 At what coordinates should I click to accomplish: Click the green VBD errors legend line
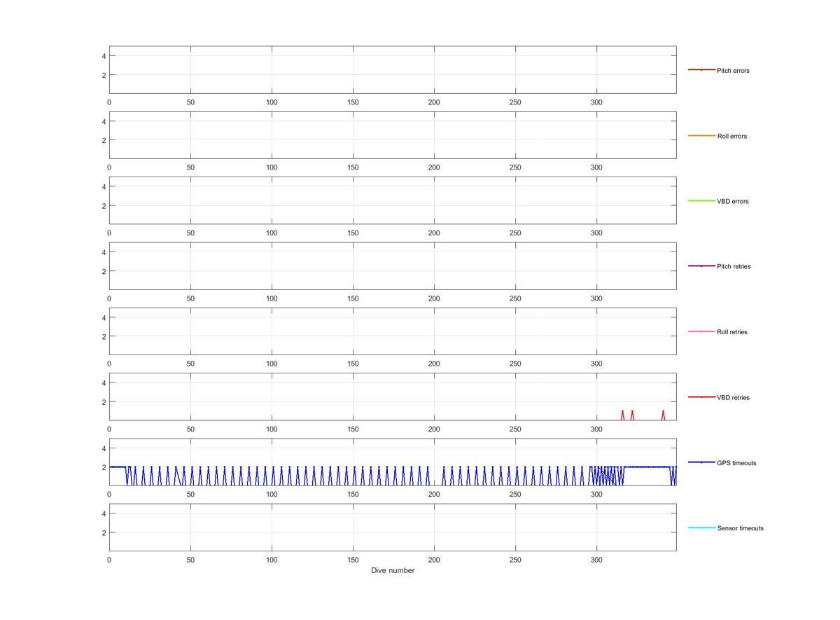[x=701, y=200]
